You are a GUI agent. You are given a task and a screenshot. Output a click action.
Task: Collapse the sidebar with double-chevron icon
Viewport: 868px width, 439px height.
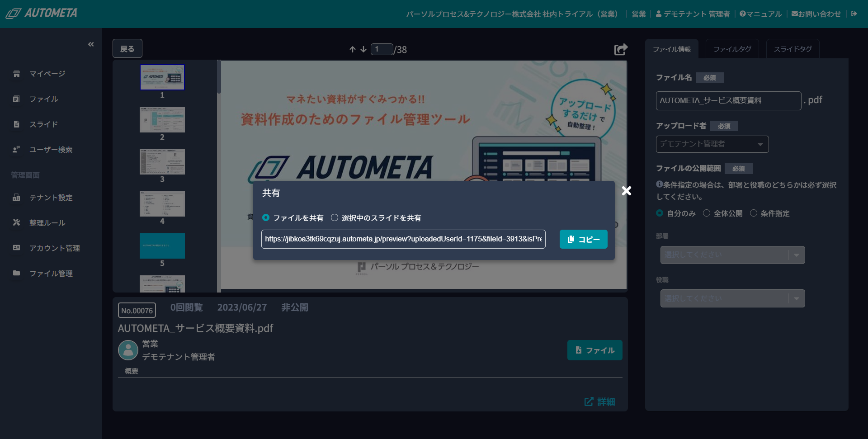click(91, 44)
